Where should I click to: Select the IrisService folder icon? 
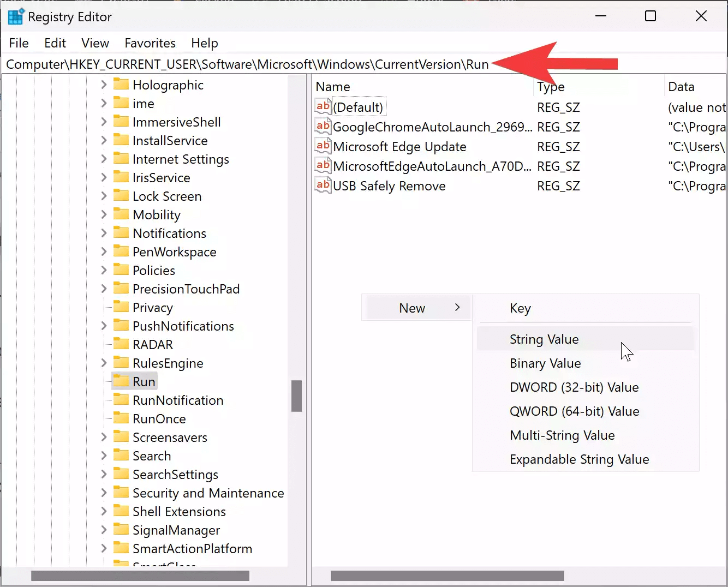pyautogui.click(x=121, y=177)
